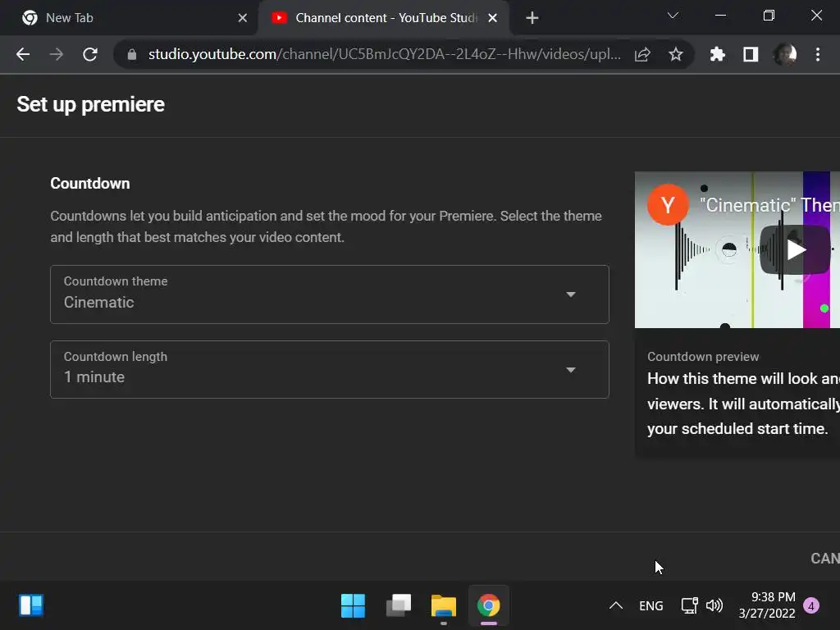Viewport: 840px width, 630px height.
Task: Open the clock showing 9:38 PM
Action: pyautogui.click(x=767, y=605)
